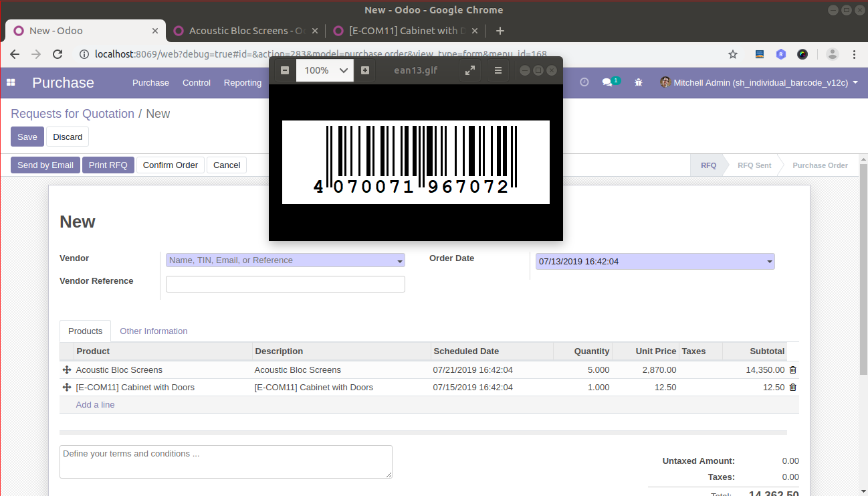Open the Purchase menu
The image size is (868, 496).
coord(150,82)
